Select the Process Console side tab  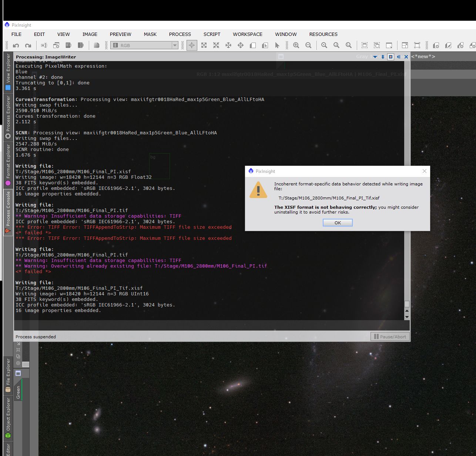8,212
